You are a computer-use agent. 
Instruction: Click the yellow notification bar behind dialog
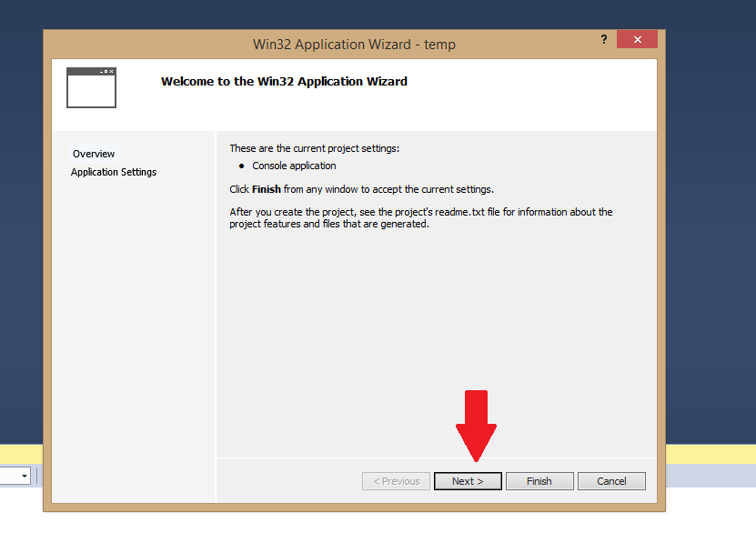point(710,454)
